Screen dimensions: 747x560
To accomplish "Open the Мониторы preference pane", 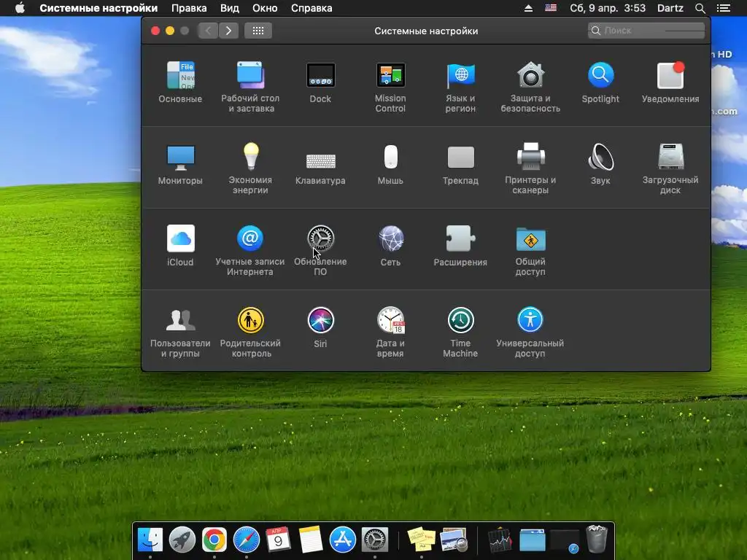I will click(180, 164).
